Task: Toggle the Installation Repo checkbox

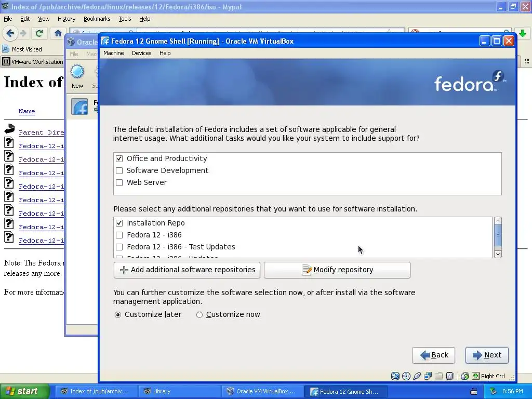Action: [x=119, y=223]
